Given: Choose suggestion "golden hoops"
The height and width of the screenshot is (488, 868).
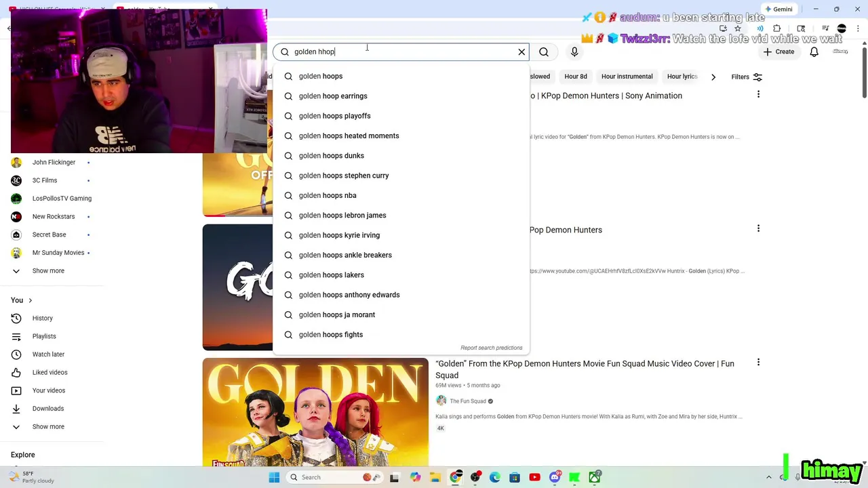Looking at the screenshot, I should (401, 76).
